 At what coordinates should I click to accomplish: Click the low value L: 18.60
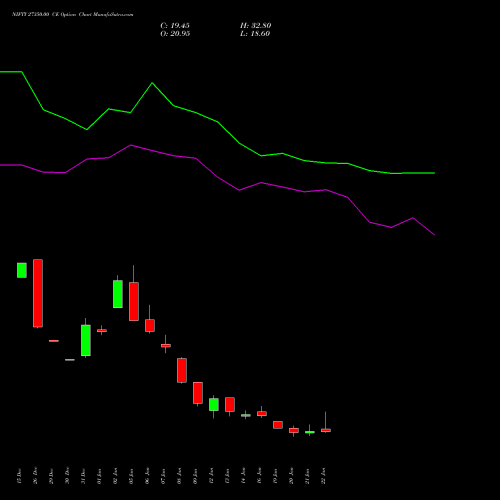255,34
